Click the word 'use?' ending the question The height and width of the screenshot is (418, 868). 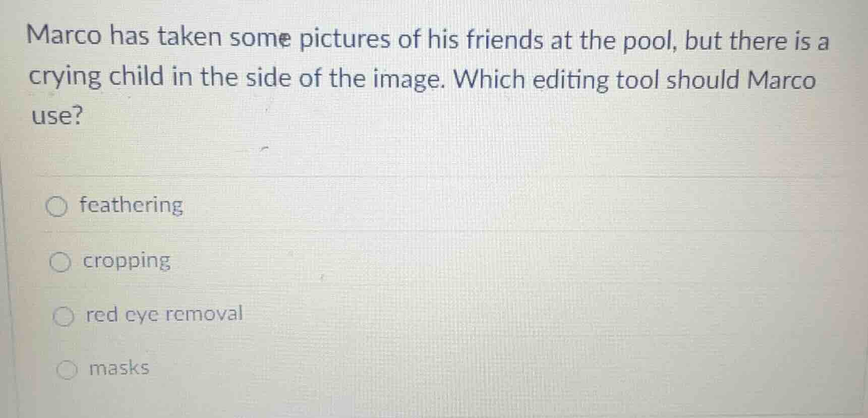[56, 116]
